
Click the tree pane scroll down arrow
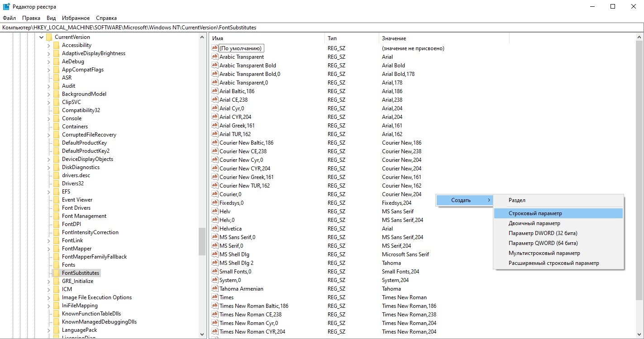(x=202, y=334)
